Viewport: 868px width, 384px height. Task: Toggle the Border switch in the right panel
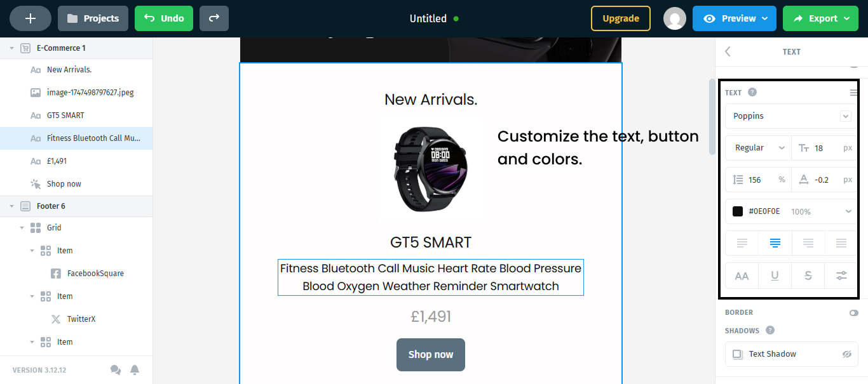[x=853, y=312]
